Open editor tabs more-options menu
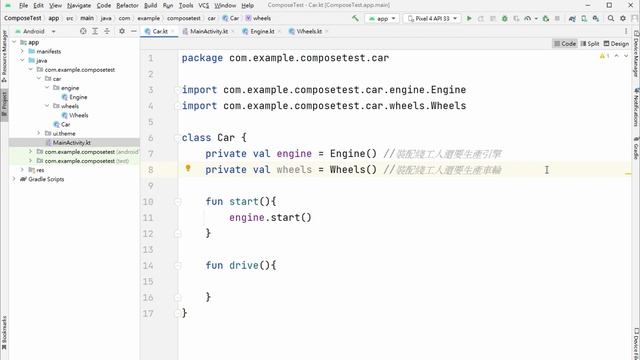Screen dimensions: 640x360 [x=626, y=31]
